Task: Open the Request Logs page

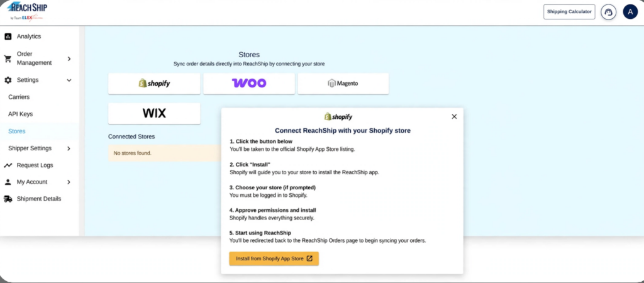Action: point(35,165)
